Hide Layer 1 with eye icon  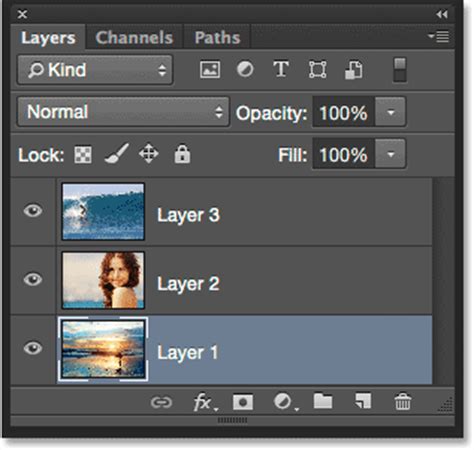coord(33,348)
